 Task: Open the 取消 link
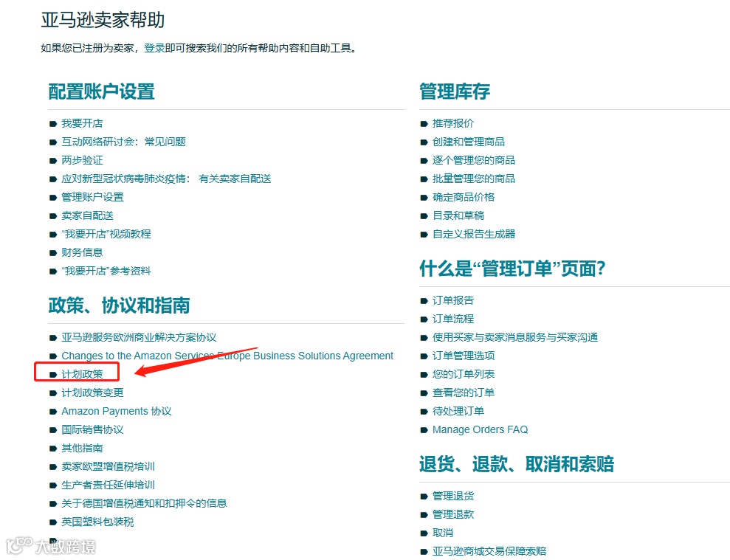443,533
